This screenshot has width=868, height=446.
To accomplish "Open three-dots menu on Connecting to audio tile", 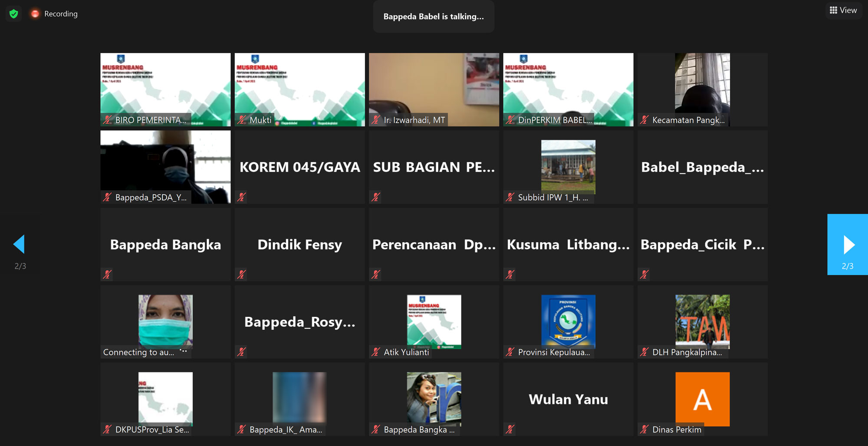I will 184,351.
